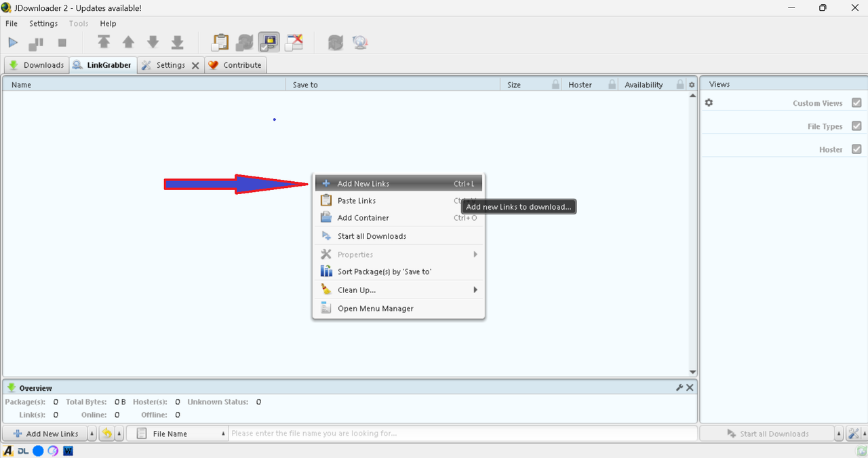Image resolution: width=868 pixels, height=458 pixels.
Task: Move selection to top arrow icon
Action: (x=104, y=42)
